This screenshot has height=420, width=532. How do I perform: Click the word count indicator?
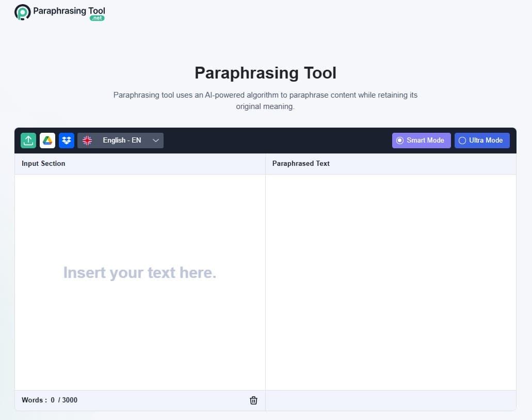pyautogui.click(x=50, y=400)
